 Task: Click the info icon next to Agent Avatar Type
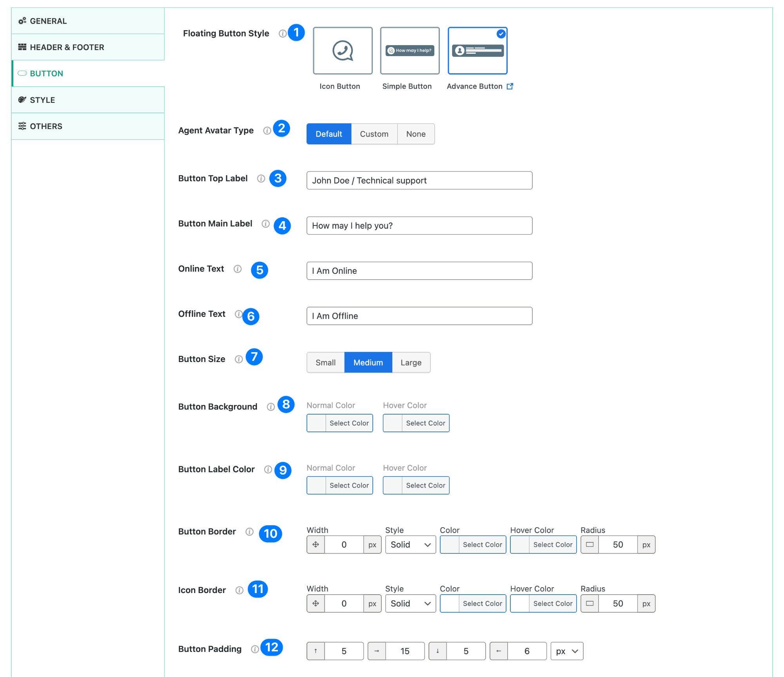point(268,131)
